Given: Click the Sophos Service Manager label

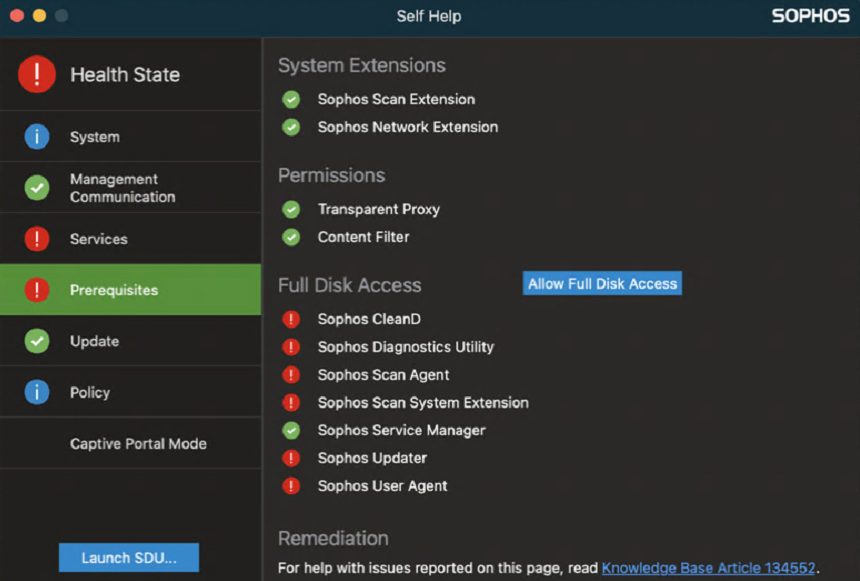Looking at the screenshot, I should pos(401,431).
